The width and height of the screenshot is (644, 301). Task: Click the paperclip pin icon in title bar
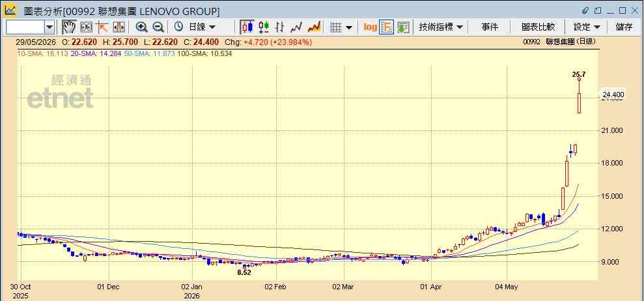[x=586, y=10]
